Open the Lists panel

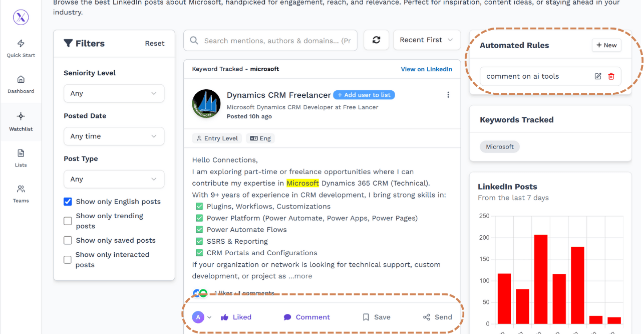[x=21, y=158]
